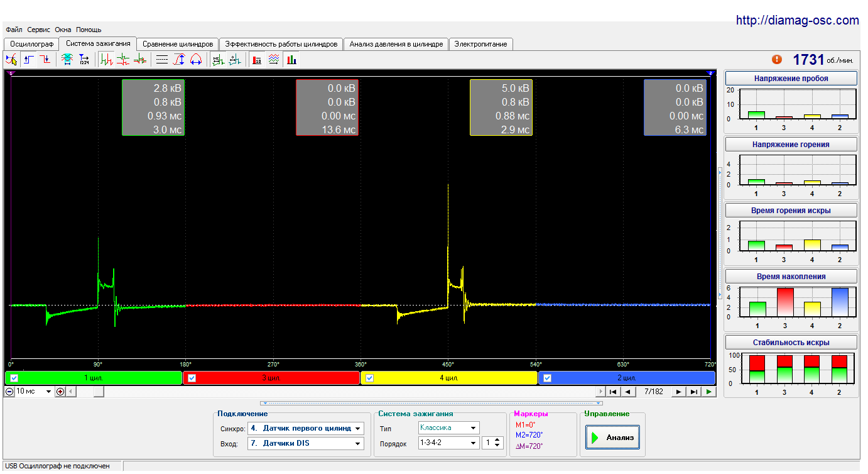
Task: Start playback with green play arrow
Action: (x=709, y=391)
